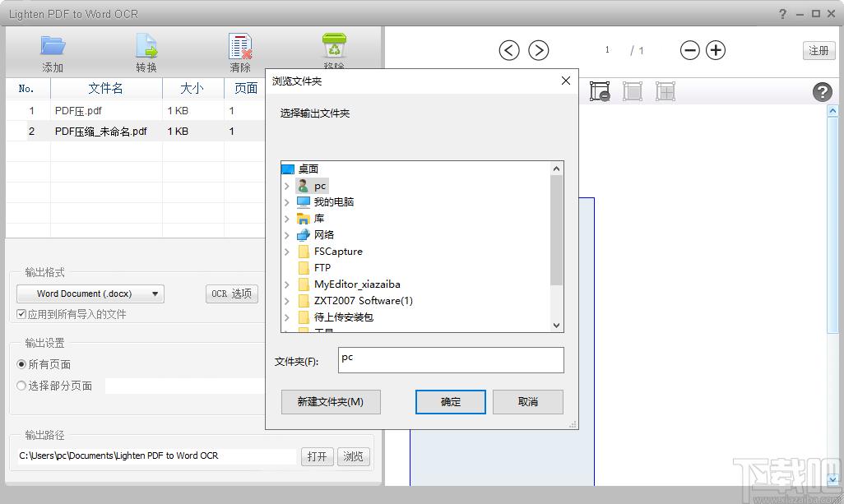This screenshot has height=504, width=844.
Task: Click the Clear list toolbar icon
Action: pyautogui.click(x=240, y=46)
